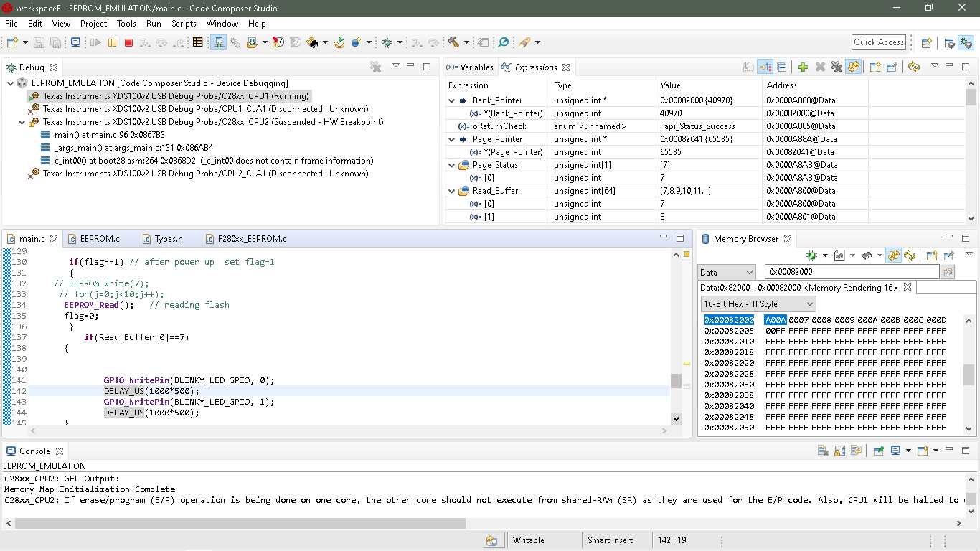980x551 pixels.
Task: Click the Terminate debug session icon
Action: tap(129, 42)
